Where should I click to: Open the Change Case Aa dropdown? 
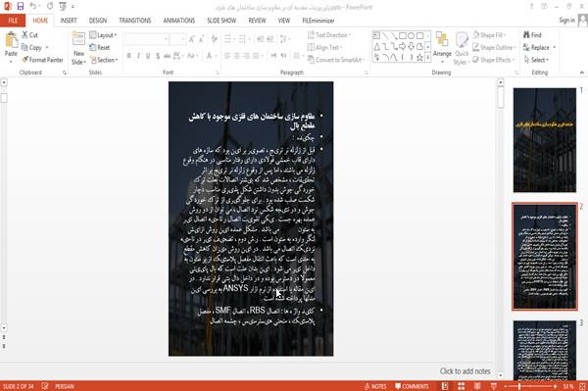pyautogui.click(x=192, y=56)
